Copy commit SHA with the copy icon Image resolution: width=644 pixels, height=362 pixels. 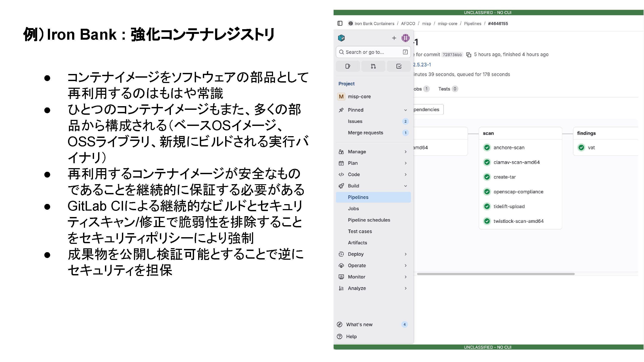[469, 55]
